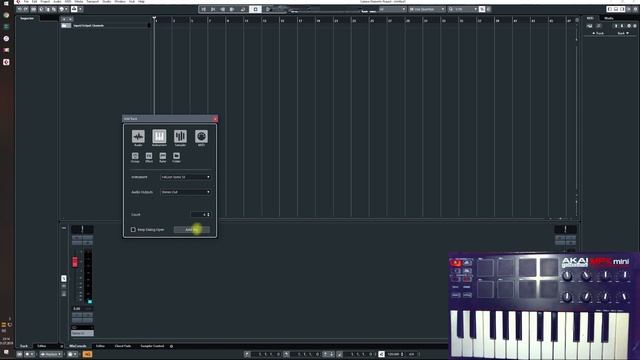640x360 pixels.
Task: Switch to the Sampler Control tab
Action: [x=152, y=346]
